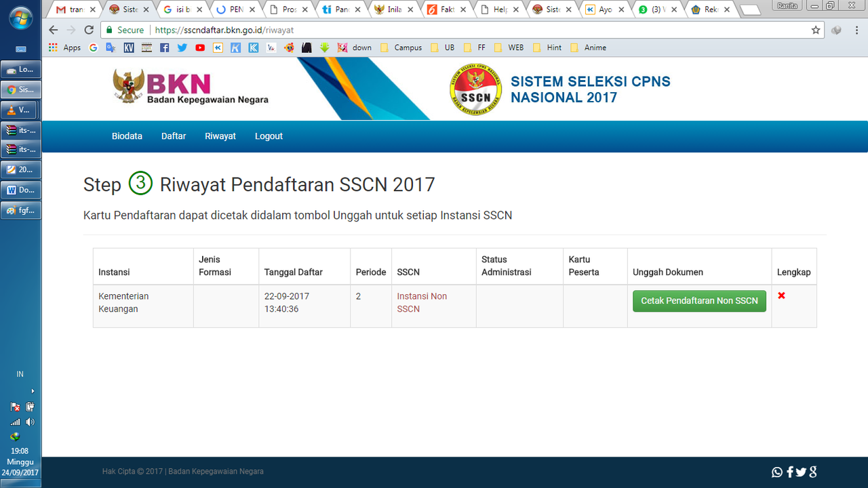The image size is (868, 488).
Task: Click the Twitter icon in the footer
Action: click(x=801, y=472)
